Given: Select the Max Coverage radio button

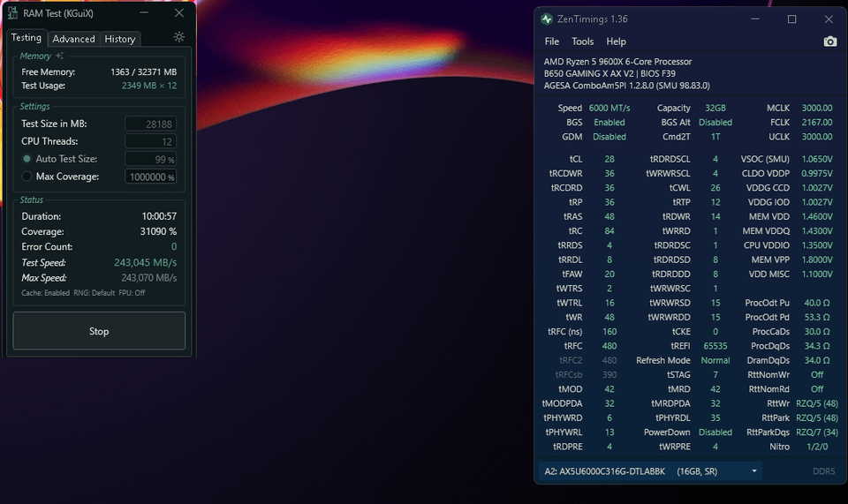Looking at the screenshot, I should click(26, 177).
